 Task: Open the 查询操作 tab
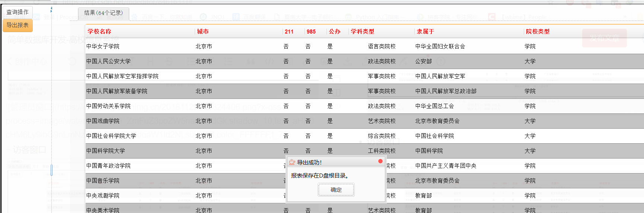17,12
